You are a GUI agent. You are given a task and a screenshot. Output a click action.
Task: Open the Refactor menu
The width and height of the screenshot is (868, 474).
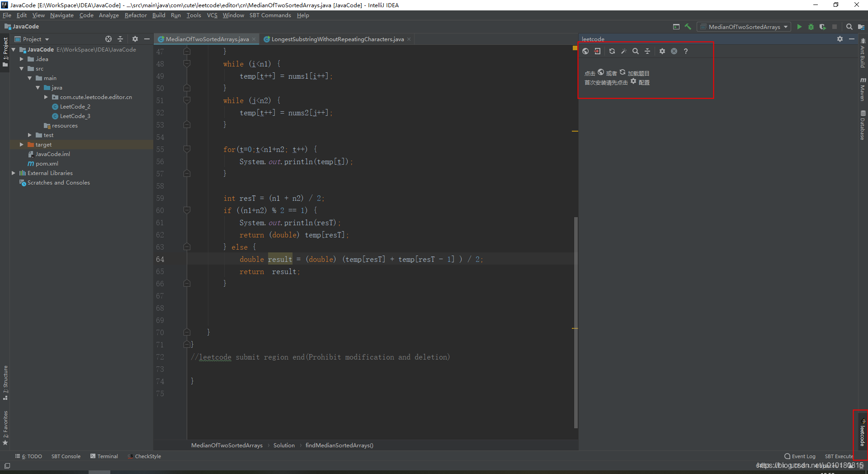(x=136, y=15)
